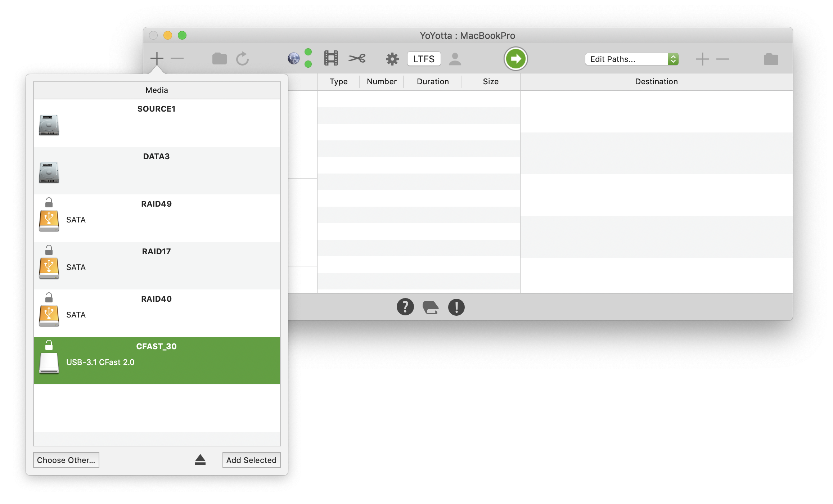Screen dimensions: 833x504
Task: Click the Choose Other... button
Action: [66, 460]
